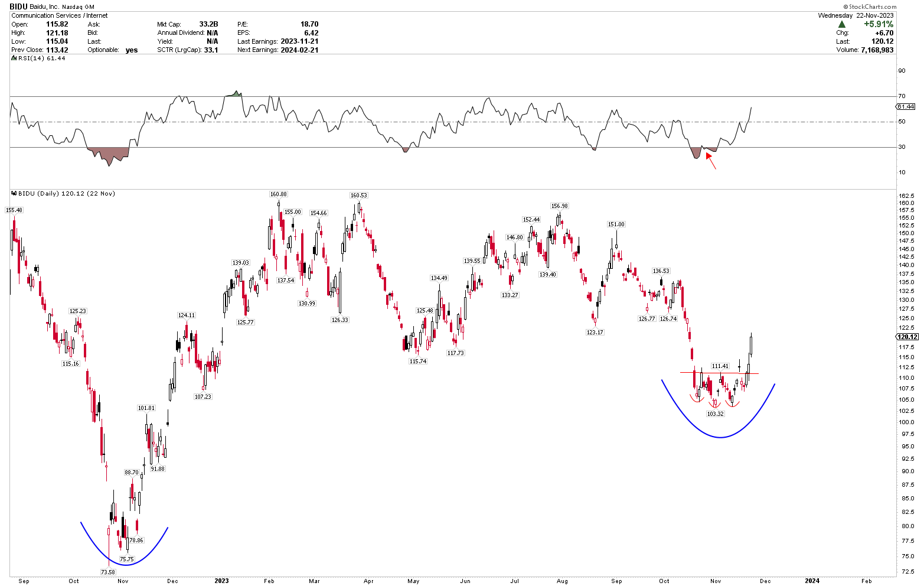Image resolution: width=924 pixels, height=586 pixels.
Task: Click the Last Earnings date 2023-11-21
Action: [299, 41]
